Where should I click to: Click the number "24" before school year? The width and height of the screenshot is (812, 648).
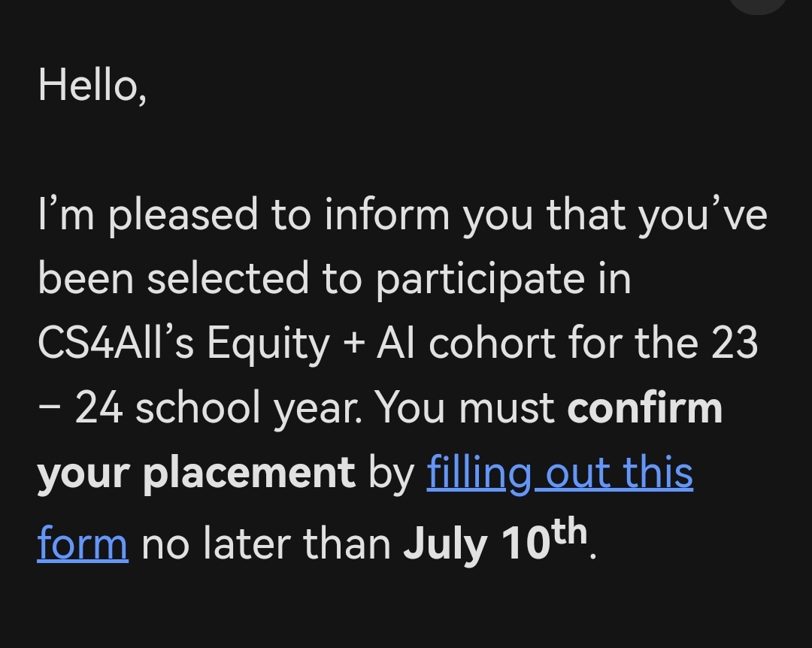100,408
